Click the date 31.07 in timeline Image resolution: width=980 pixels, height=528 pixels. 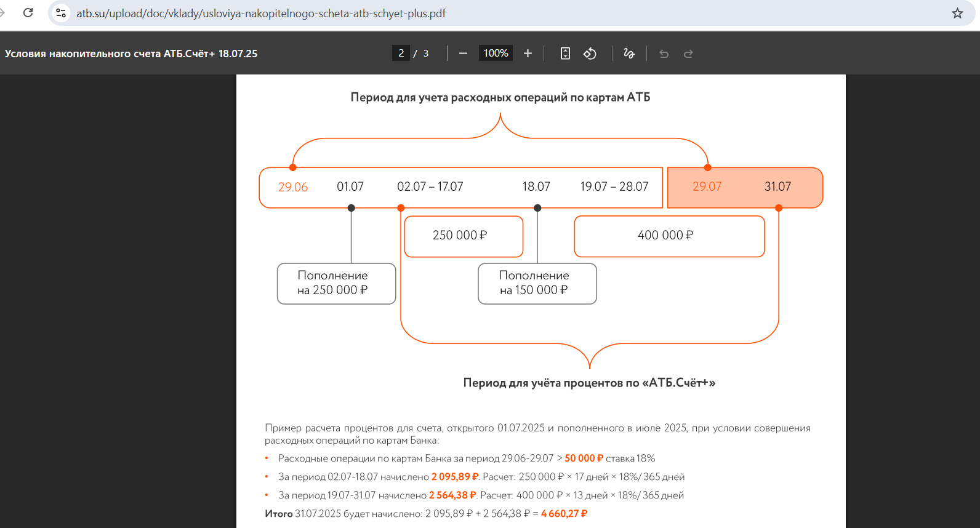point(777,186)
